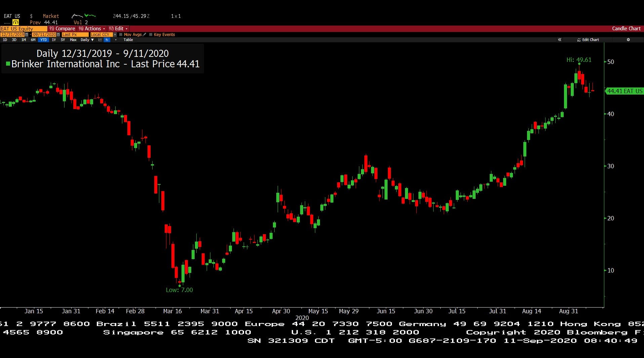Viewport: 644px width, 358px height.
Task: Click the 1 x 1 size text
Action: (176, 16)
